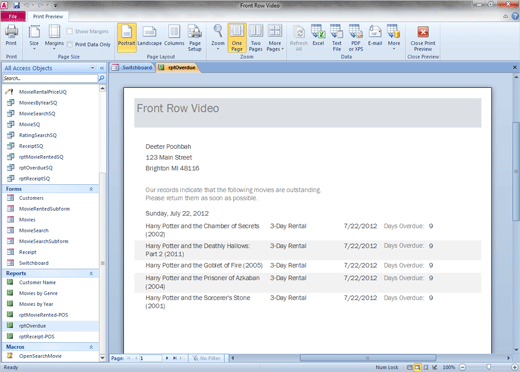This screenshot has height=372, width=520.
Task: Click the zoom slider in the status bar
Action: [489, 367]
